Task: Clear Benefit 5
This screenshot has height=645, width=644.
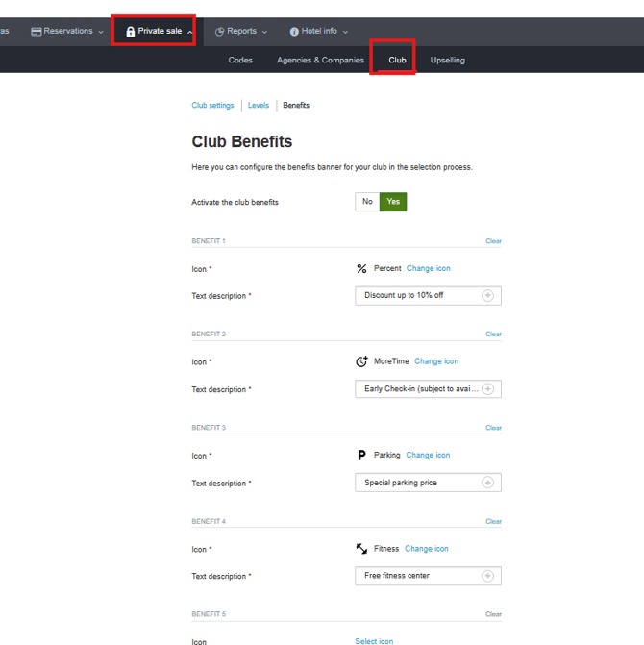Action: tap(493, 614)
